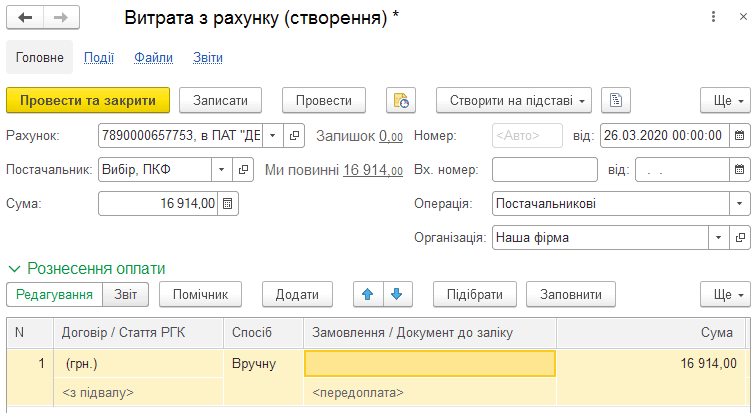This screenshot has height=413, width=756.
Task: Expand the Операція dropdown list
Action: coord(740,203)
